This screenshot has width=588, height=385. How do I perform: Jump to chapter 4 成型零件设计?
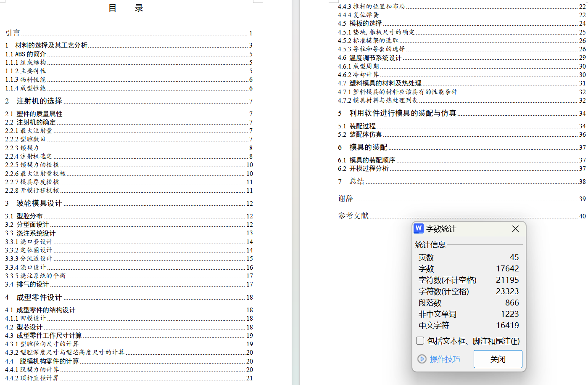[129, 297]
